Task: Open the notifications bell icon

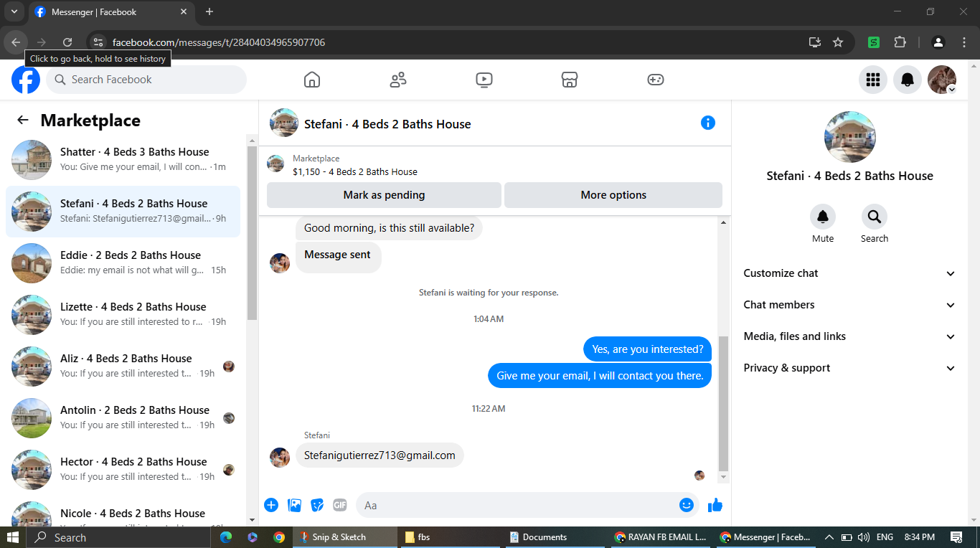Action: [x=908, y=80]
